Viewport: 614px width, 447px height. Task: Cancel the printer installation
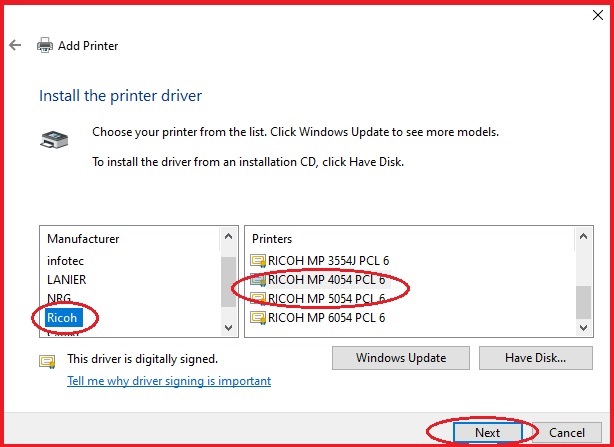[567, 433]
